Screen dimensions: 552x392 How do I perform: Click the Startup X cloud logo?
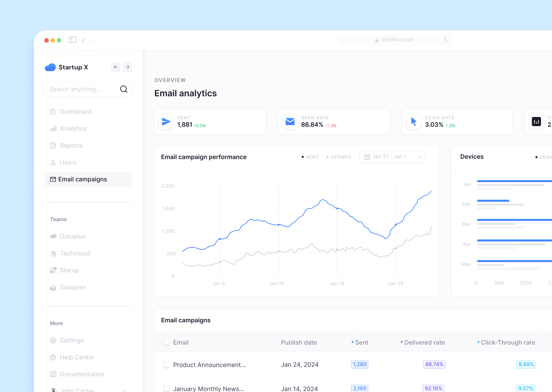tap(50, 67)
